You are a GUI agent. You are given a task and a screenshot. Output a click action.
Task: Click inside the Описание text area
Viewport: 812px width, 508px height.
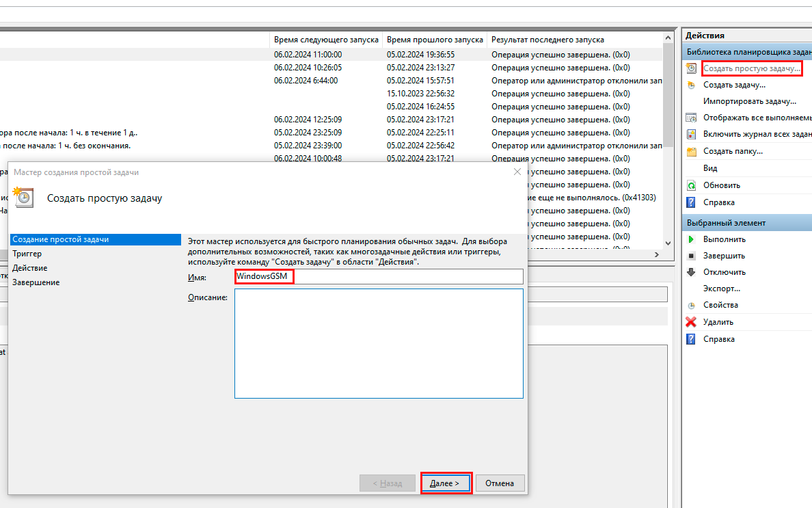point(379,343)
